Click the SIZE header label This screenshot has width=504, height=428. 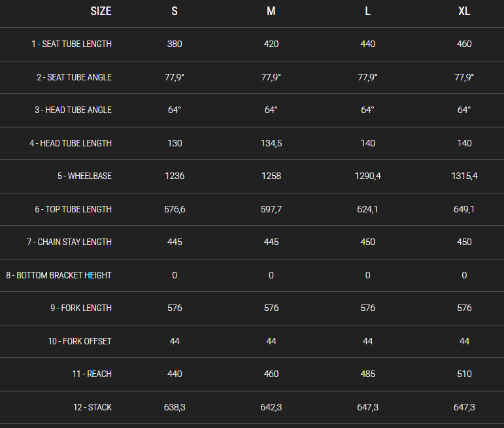point(101,12)
